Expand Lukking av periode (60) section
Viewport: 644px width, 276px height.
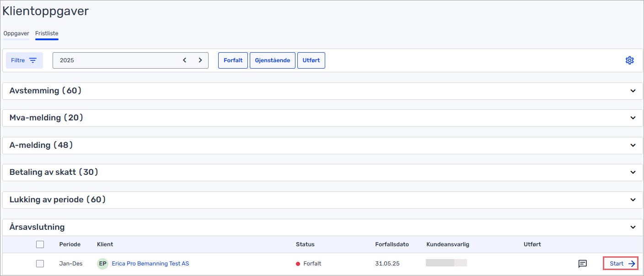coord(322,200)
